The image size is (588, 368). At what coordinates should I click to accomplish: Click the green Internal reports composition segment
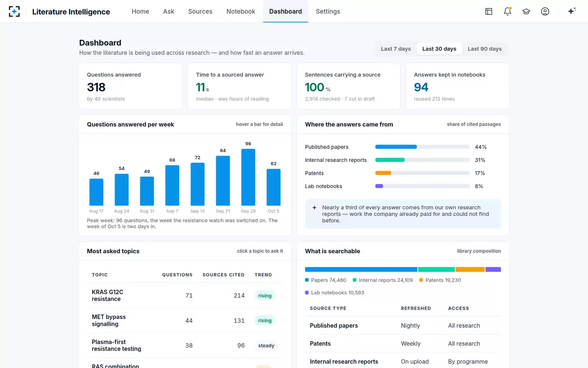437,269
